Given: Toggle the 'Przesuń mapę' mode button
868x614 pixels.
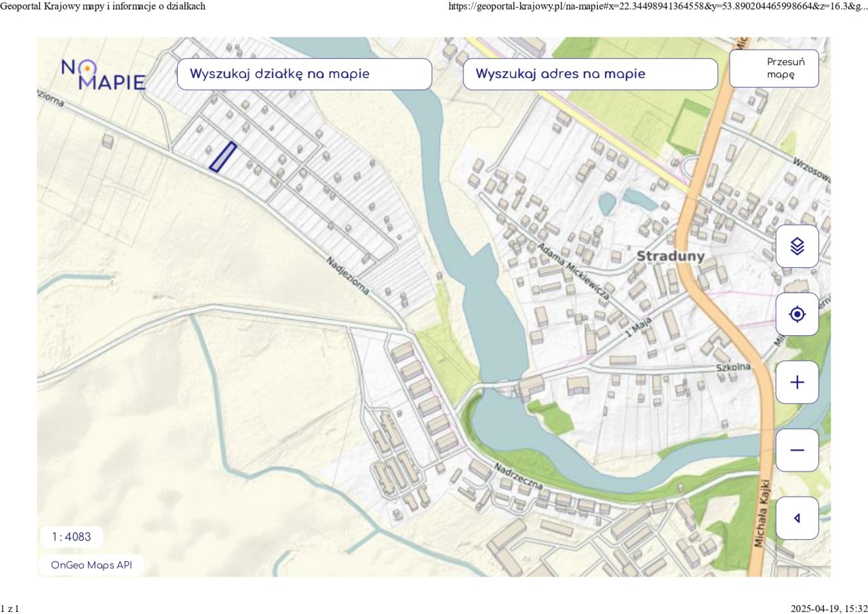Looking at the screenshot, I should (x=774, y=69).
